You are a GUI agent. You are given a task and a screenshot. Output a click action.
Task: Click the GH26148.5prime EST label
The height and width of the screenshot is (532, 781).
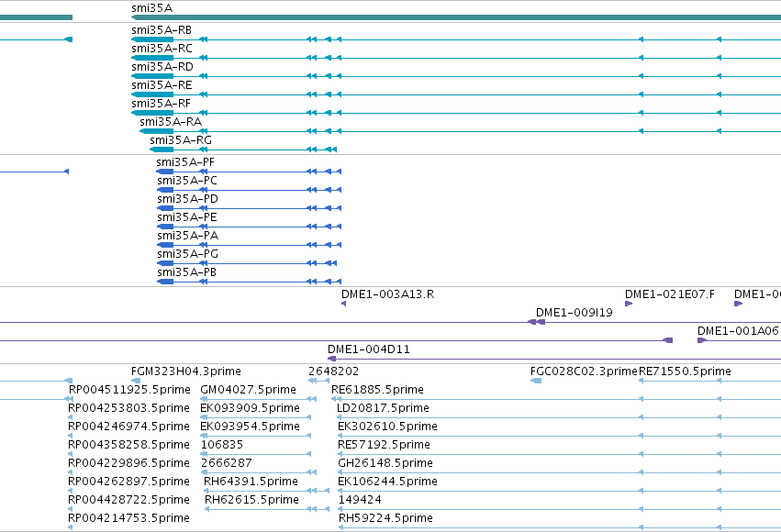[385, 464]
